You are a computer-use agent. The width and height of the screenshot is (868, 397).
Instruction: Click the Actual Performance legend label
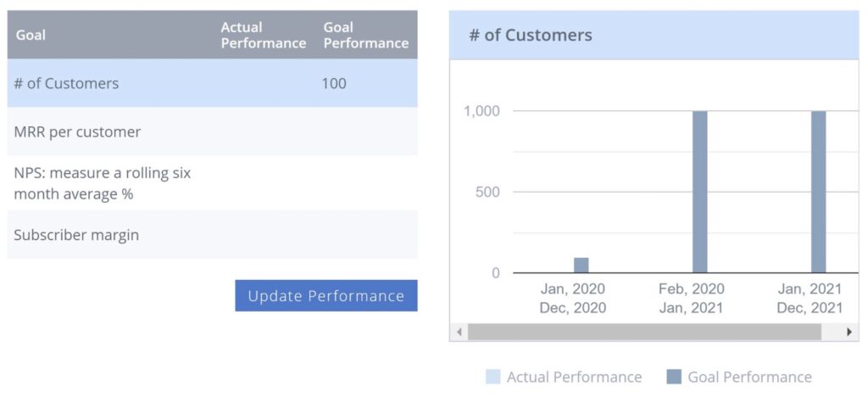tap(574, 377)
